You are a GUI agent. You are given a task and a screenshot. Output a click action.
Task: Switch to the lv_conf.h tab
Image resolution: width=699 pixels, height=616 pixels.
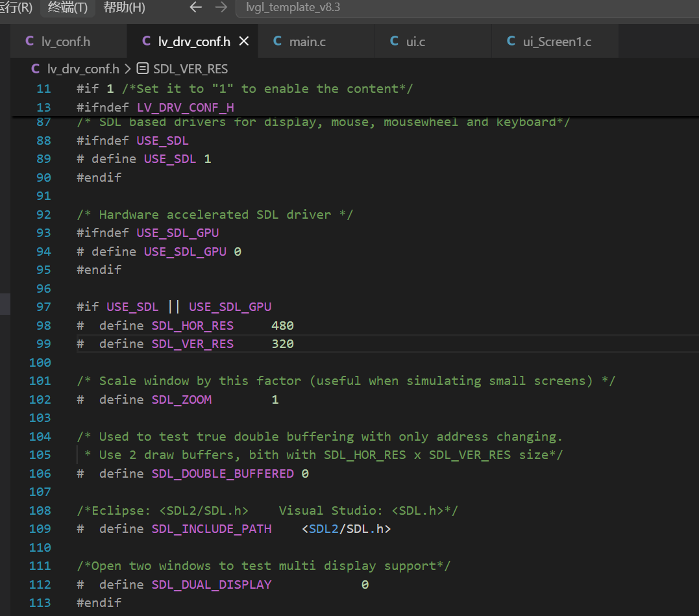click(69, 42)
